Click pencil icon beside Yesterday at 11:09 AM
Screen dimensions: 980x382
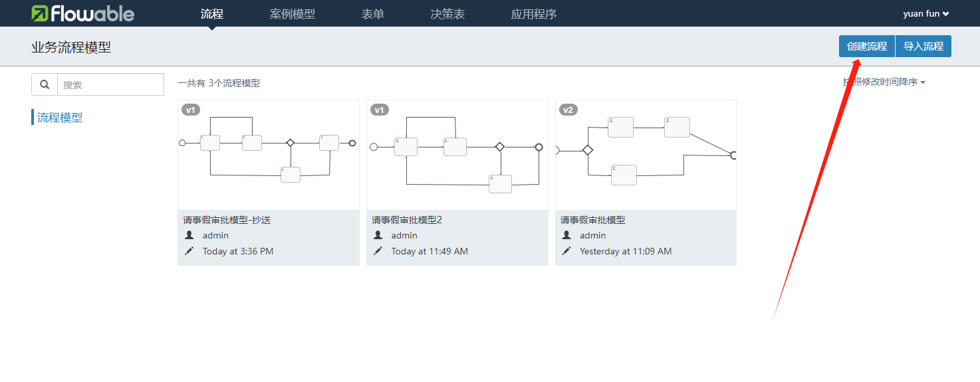click(566, 251)
